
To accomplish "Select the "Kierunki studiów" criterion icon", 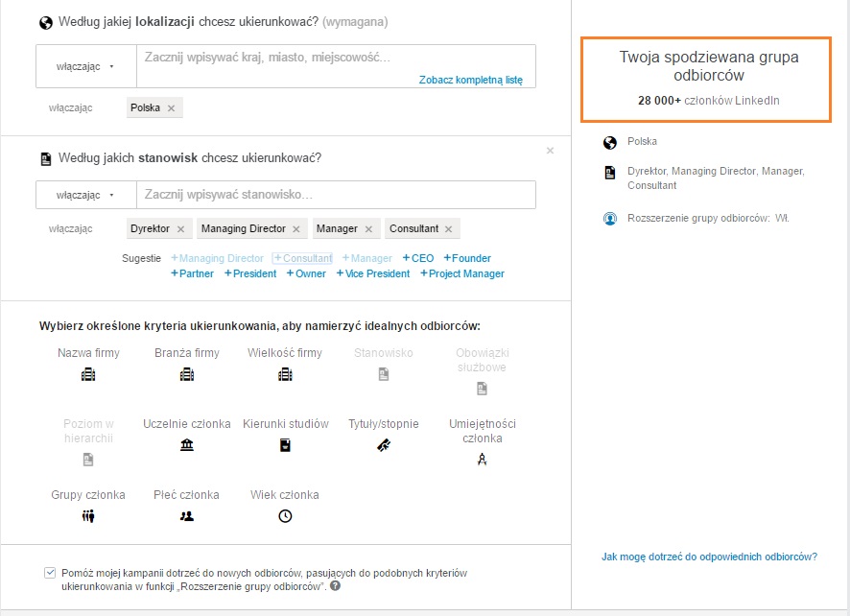I will pyautogui.click(x=284, y=444).
